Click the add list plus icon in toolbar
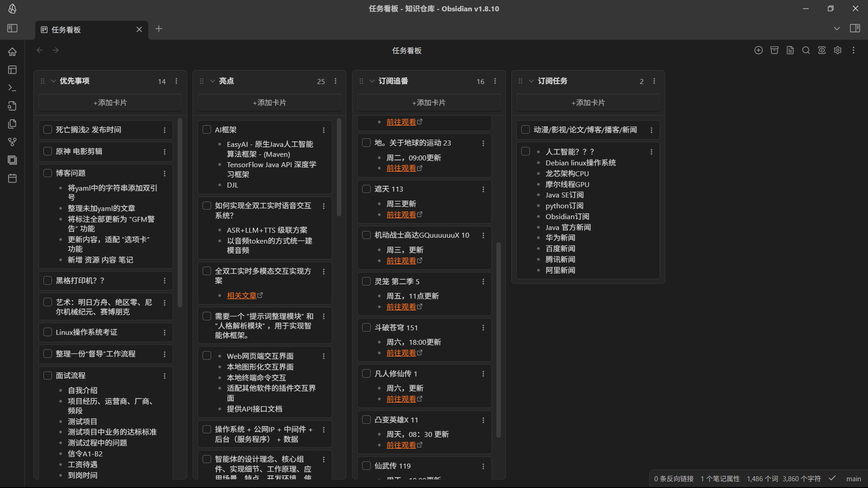868x488 pixels. pyautogui.click(x=759, y=51)
